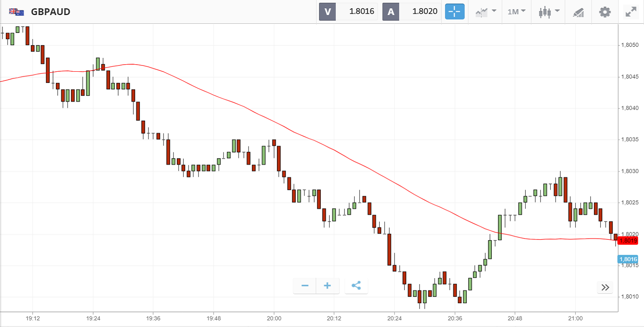Expand the candlestick chart type menu
The image size is (644, 327).
point(548,12)
